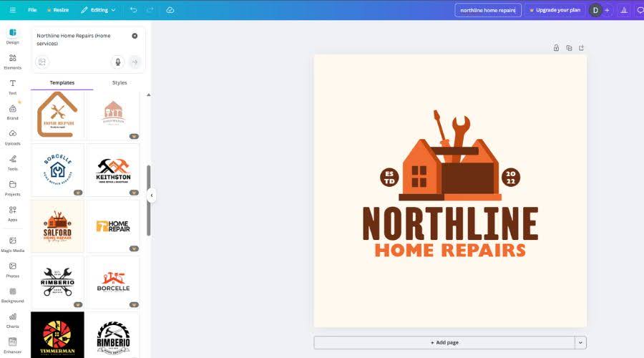The height and width of the screenshot is (358, 644).
Task: Select the 2022 badge on canvas
Action: [x=510, y=178]
